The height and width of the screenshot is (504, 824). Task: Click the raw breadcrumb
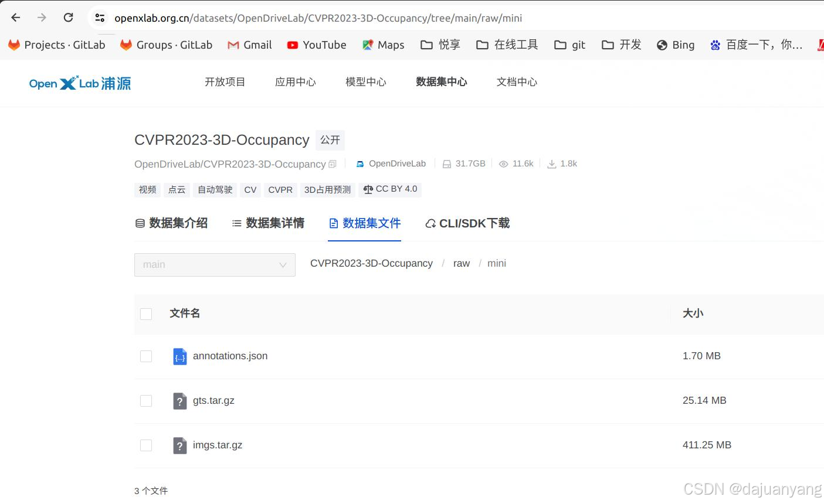coord(462,264)
